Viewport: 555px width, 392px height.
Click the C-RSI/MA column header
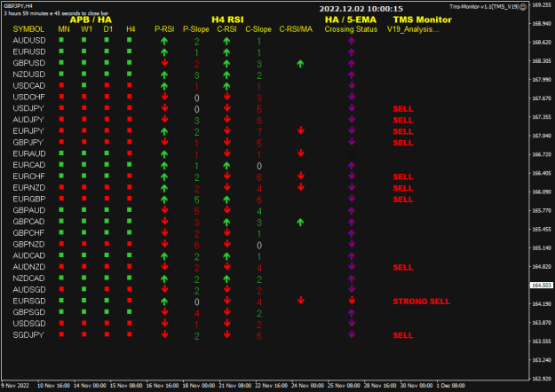pyautogui.click(x=296, y=29)
